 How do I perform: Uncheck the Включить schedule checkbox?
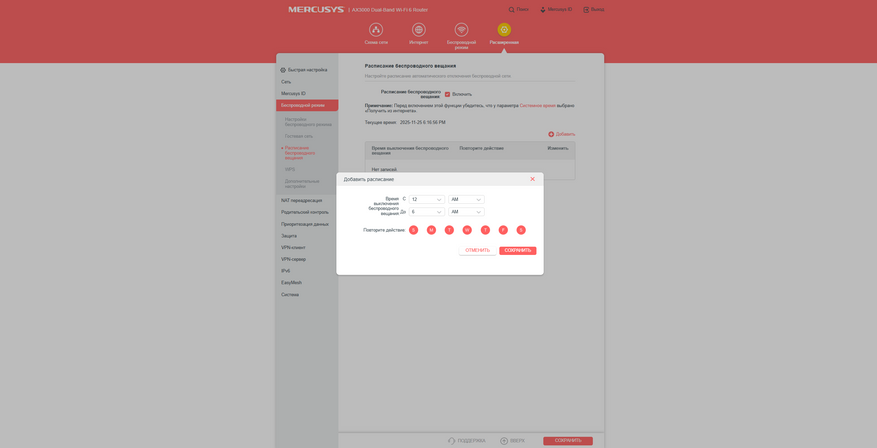click(x=447, y=94)
